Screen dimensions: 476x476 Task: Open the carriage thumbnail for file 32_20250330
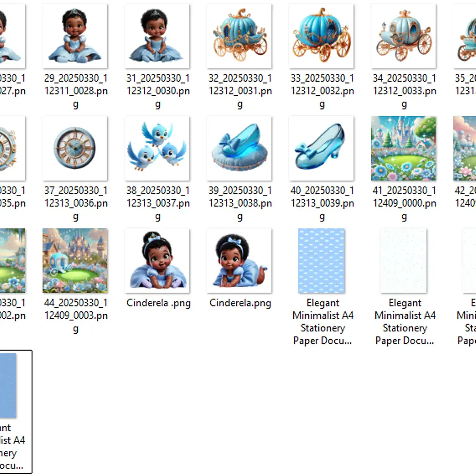pyautogui.click(x=239, y=36)
